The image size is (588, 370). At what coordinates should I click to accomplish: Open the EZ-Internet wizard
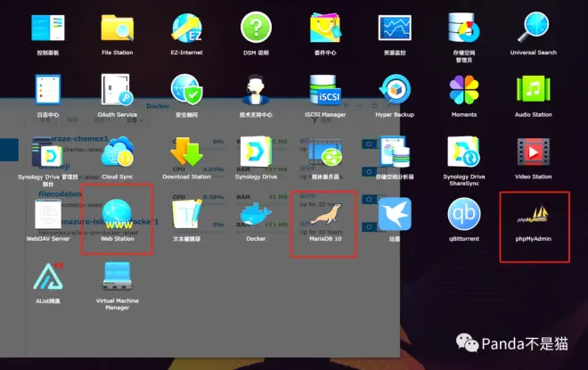pyautogui.click(x=187, y=29)
